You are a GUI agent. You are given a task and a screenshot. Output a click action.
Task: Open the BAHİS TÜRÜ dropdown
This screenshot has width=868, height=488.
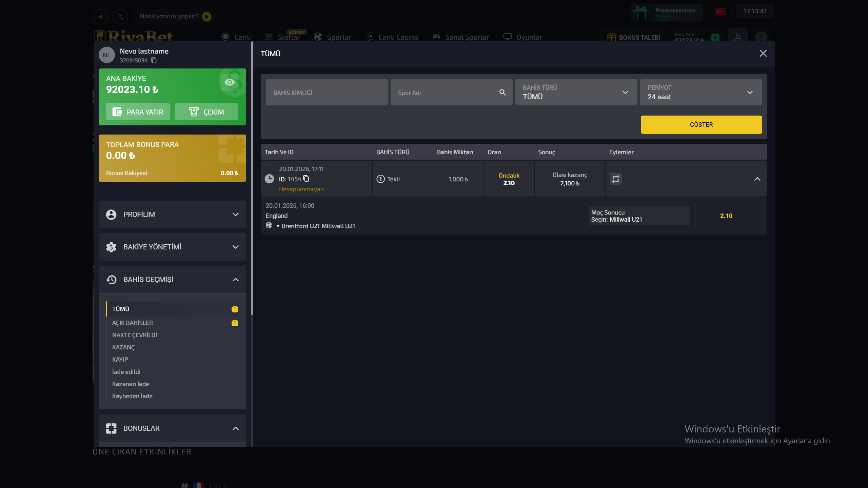pyautogui.click(x=576, y=92)
